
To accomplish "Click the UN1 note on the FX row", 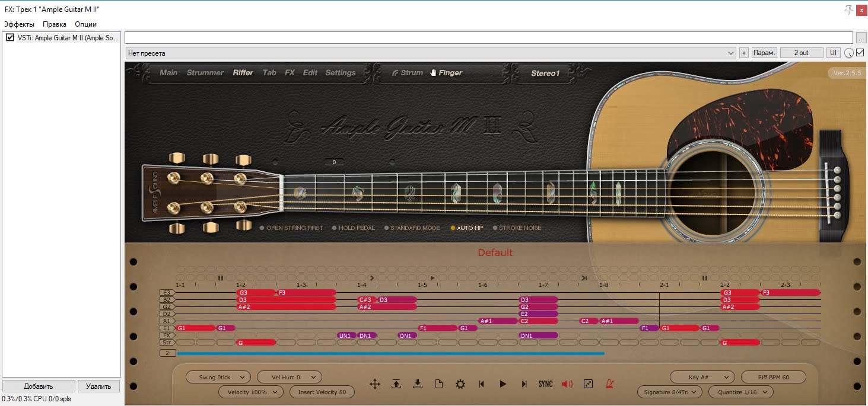I will [346, 335].
